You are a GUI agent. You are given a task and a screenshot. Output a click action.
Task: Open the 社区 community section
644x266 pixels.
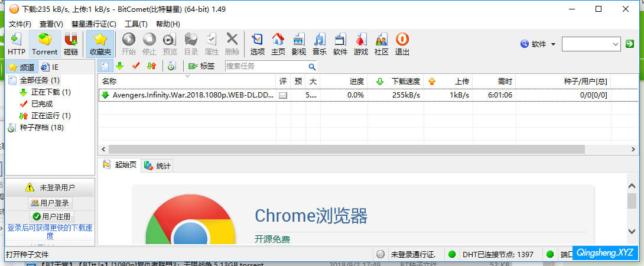381,44
